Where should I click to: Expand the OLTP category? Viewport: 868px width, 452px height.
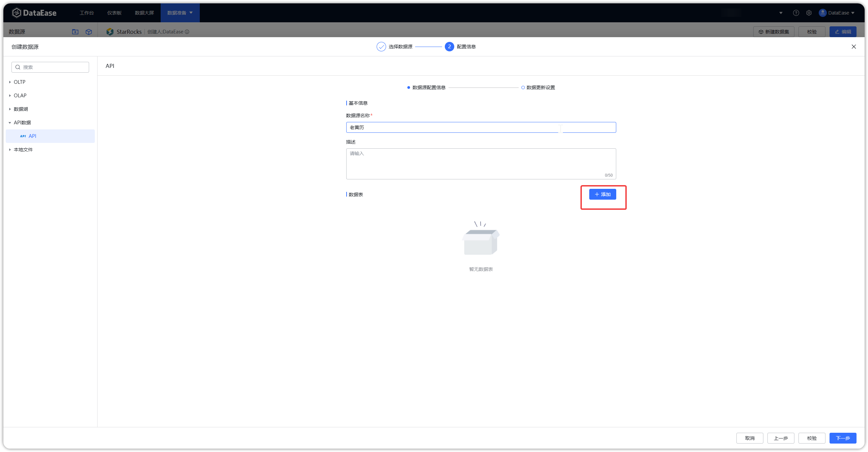click(10, 82)
